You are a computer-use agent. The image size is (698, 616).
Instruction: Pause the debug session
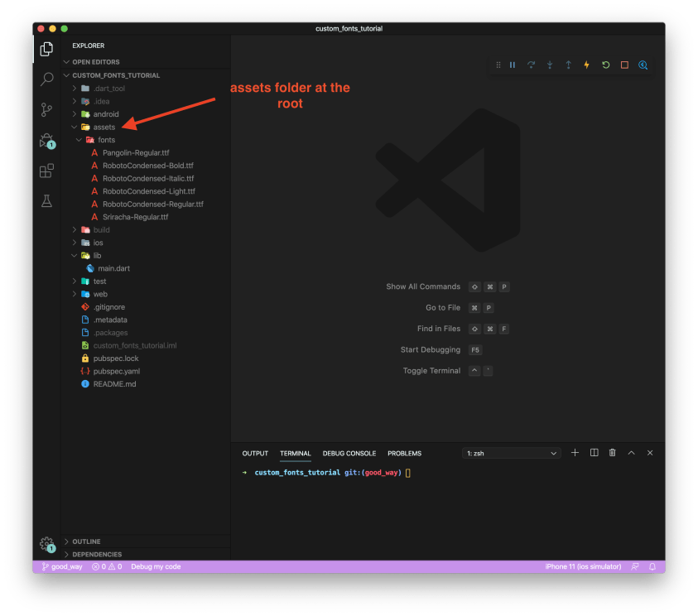513,65
